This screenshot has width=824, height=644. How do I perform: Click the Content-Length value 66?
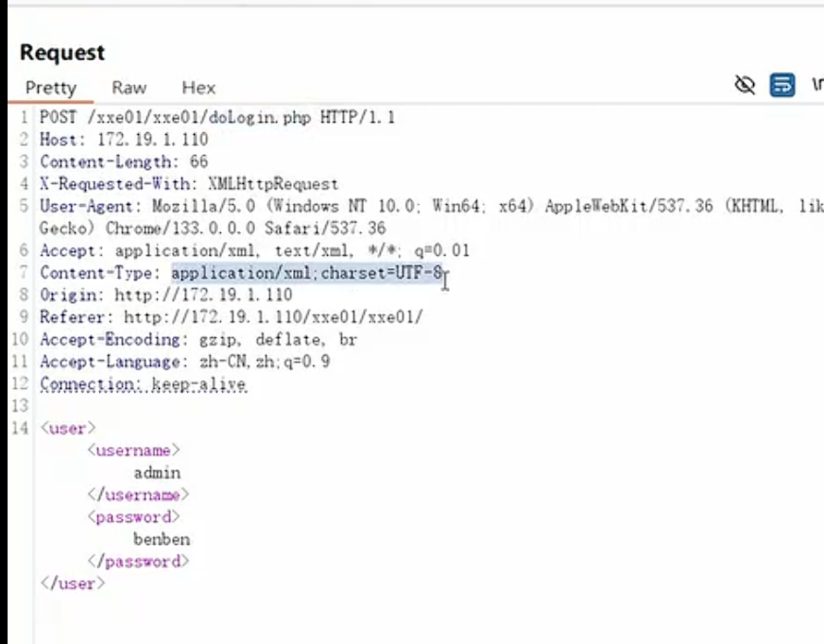[198, 162]
